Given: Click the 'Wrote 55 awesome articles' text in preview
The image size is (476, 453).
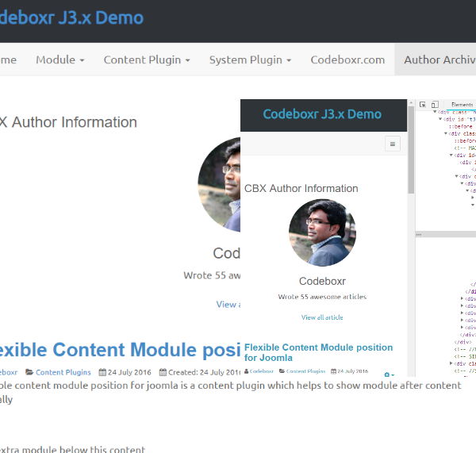Looking at the screenshot, I should (x=322, y=297).
